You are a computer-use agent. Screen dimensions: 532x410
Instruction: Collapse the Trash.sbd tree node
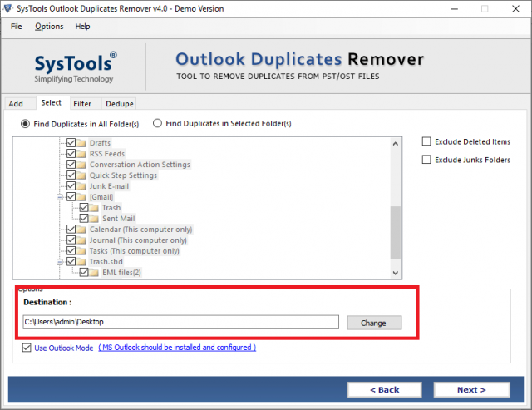[59, 262]
